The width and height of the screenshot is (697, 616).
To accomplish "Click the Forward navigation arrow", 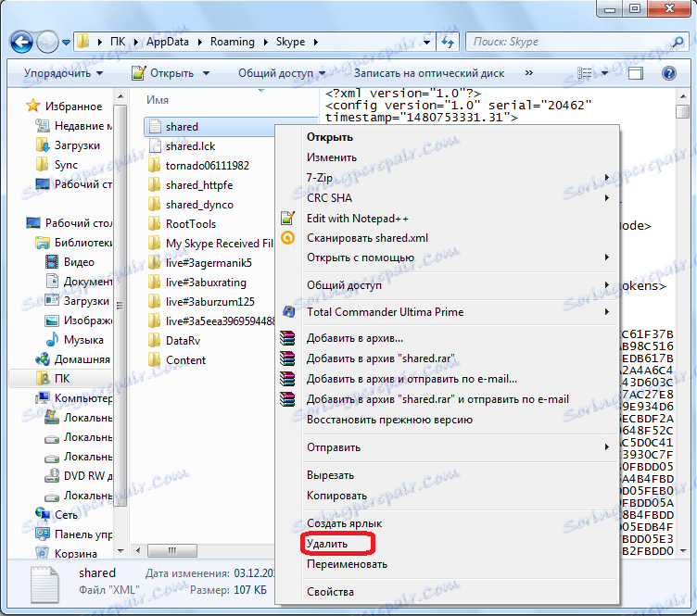I will coord(47,43).
